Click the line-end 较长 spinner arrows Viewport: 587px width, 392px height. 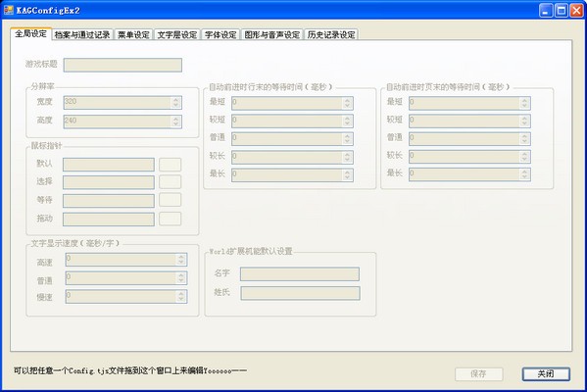tap(348, 157)
